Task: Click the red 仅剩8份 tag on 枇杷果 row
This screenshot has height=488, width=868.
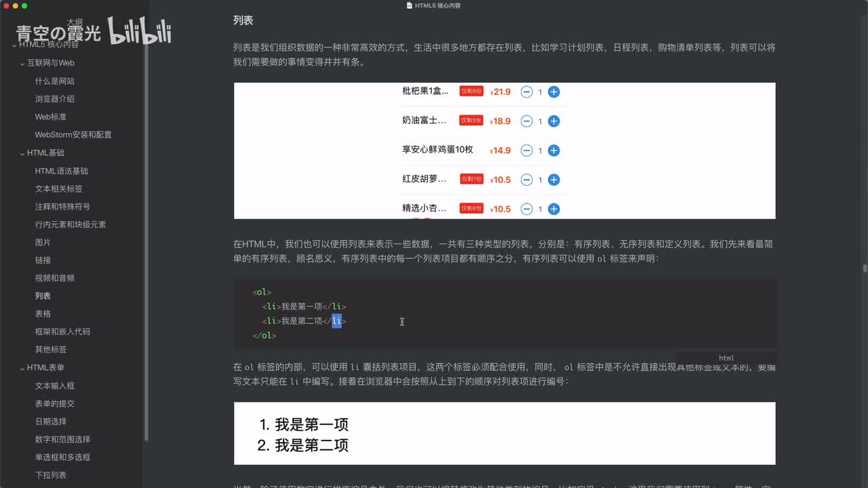Action: 471,91
